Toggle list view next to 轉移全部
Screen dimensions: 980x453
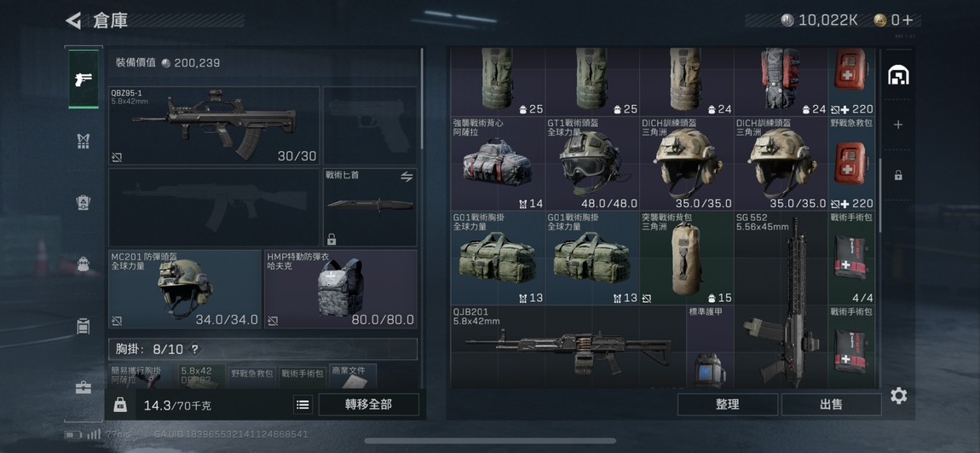coord(303,405)
